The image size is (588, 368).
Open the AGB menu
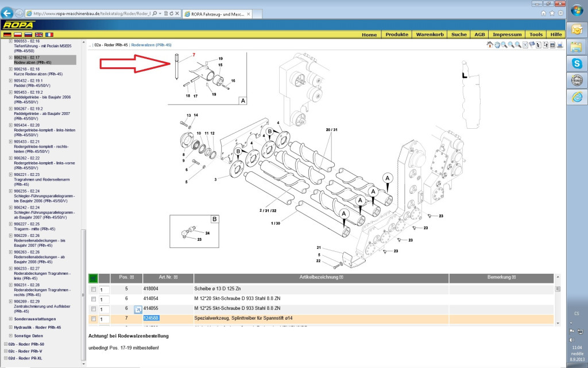click(479, 34)
